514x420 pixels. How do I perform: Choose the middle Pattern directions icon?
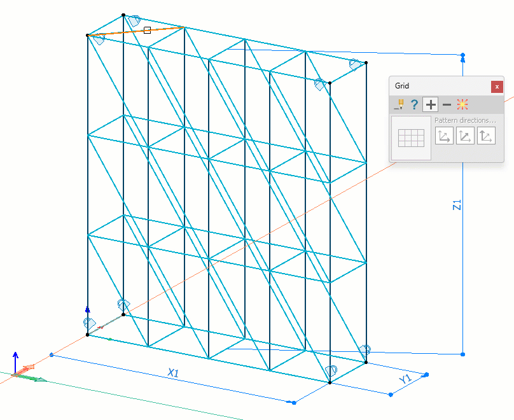tap(465, 136)
